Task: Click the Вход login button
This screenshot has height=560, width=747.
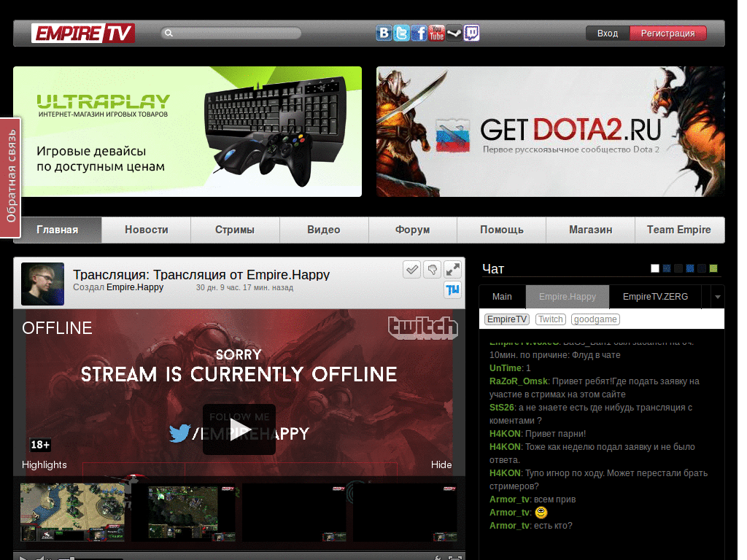Action: 608,34
